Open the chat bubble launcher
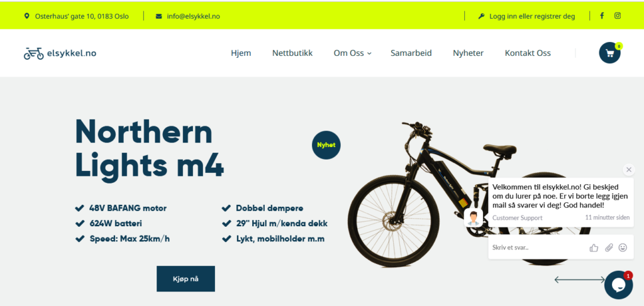The image size is (644, 306). point(619,285)
